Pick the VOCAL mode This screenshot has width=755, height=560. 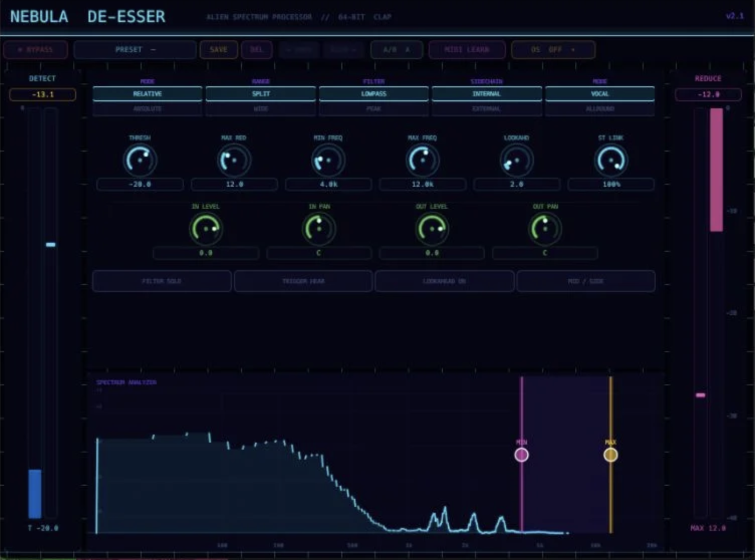coord(600,94)
